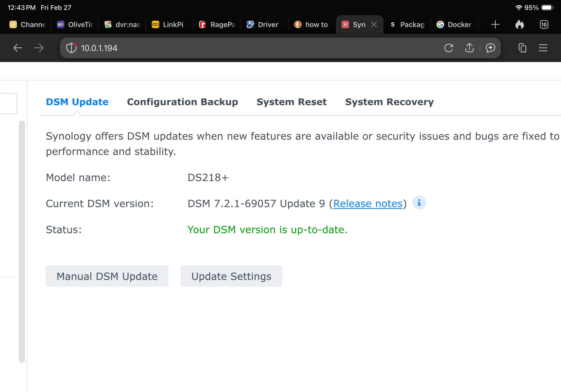Open the bookmarks pages icon

click(x=522, y=48)
